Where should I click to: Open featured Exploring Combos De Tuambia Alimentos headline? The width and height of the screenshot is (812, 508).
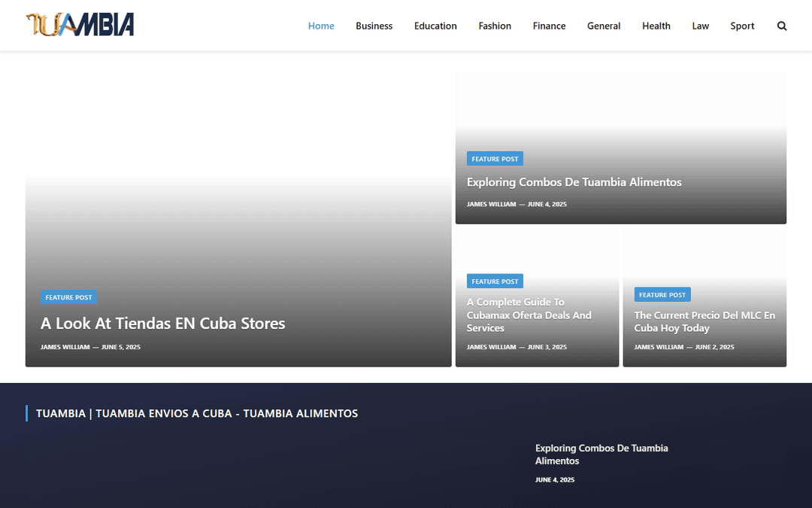(574, 182)
